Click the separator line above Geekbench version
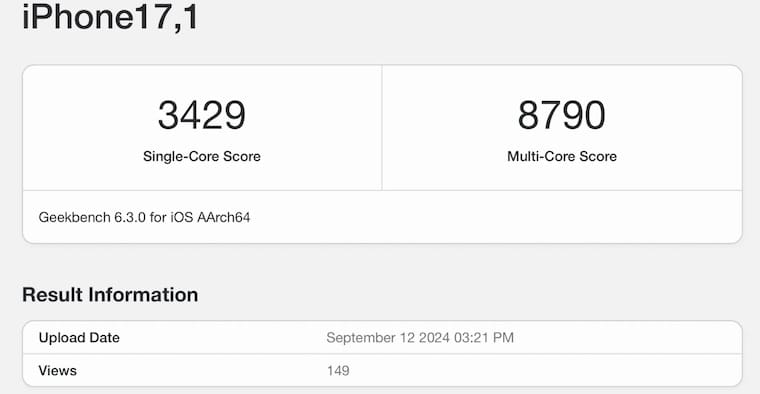Image resolution: width=760 pixels, height=394 pixels. coord(382,190)
